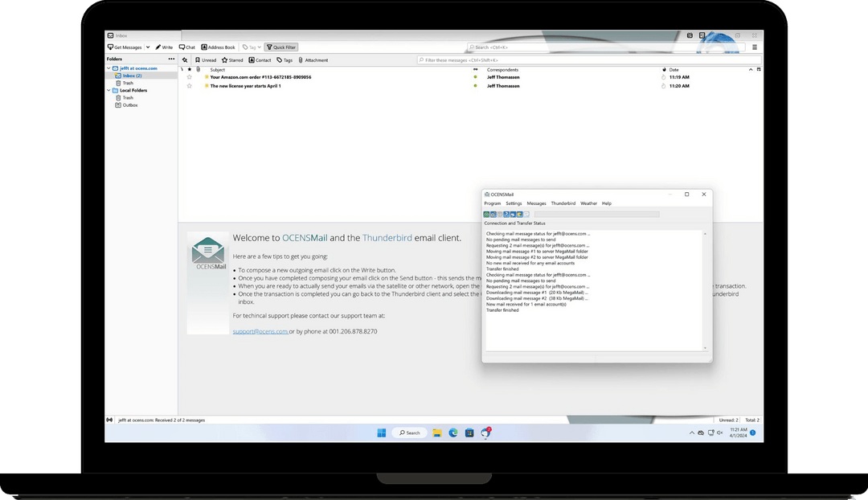Collapse the jefft at ocens.com account tree
Viewport: 868px width, 500px height.
(109, 68)
